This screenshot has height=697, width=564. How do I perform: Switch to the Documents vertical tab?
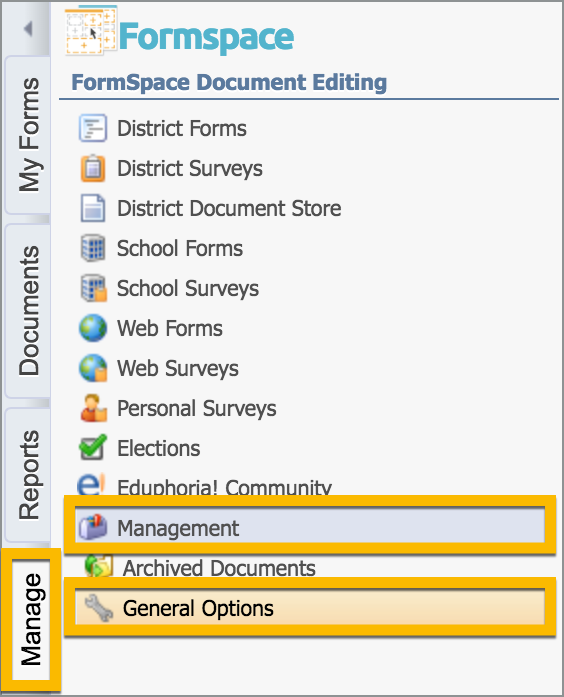(x=28, y=311)
